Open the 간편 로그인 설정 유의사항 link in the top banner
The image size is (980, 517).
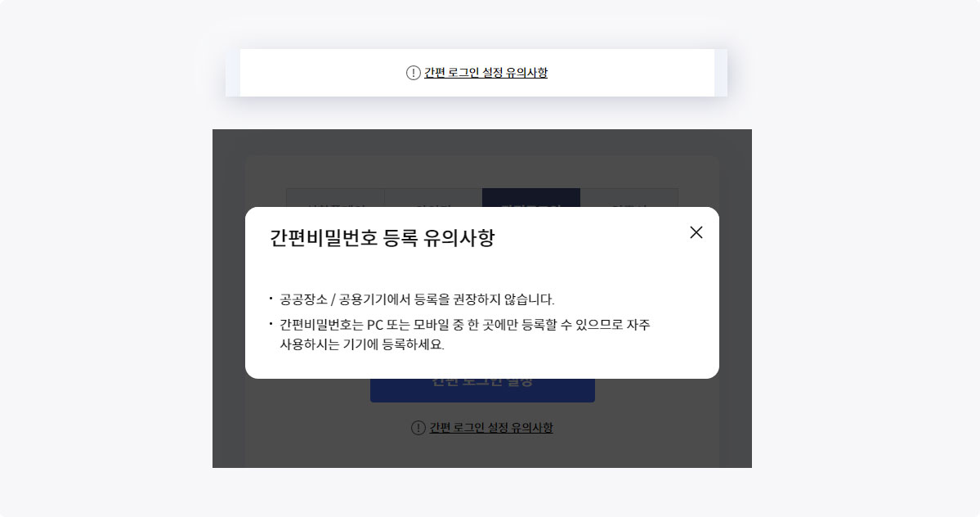point(486,73)
